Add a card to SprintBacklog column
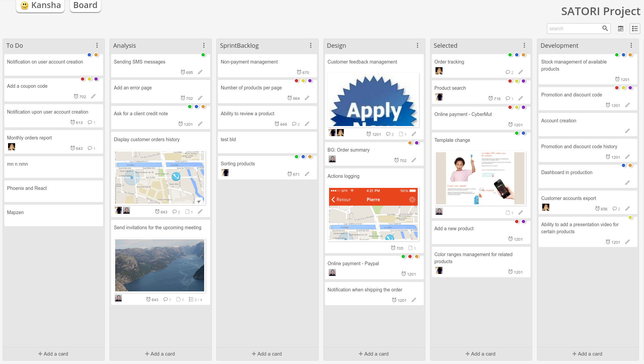The image size is (644, 364). point(267,354)
